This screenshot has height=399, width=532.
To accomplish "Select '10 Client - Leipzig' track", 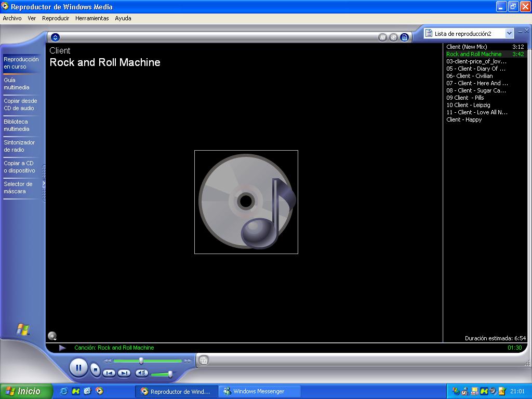I will click(485, 105).
